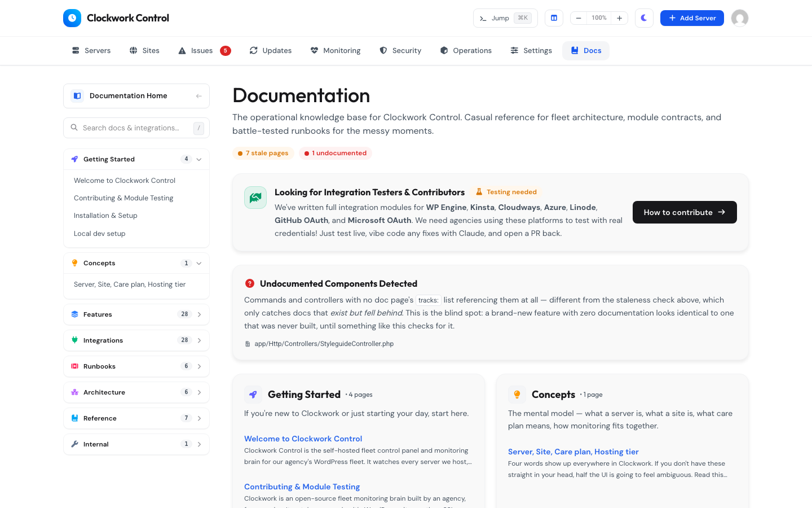
Task: Collapse the Concepts sidebar section
Action: (x=136, y=263)
